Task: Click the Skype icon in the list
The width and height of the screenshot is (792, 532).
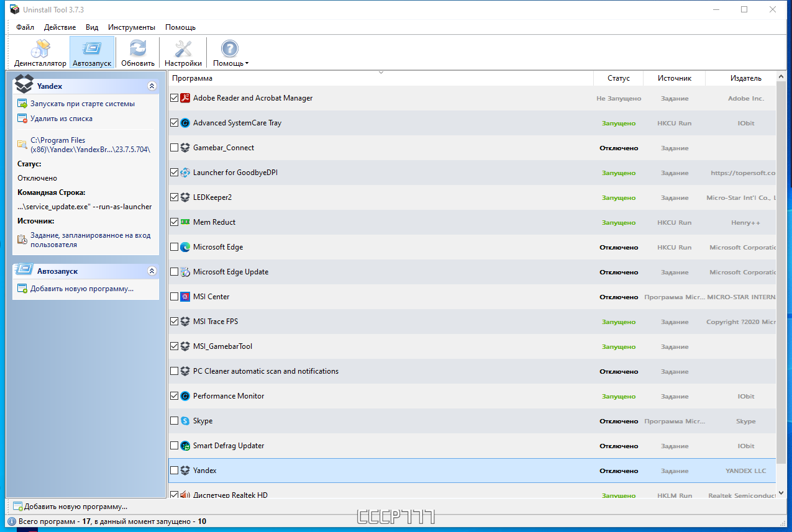Action: (x=185, y=421)
